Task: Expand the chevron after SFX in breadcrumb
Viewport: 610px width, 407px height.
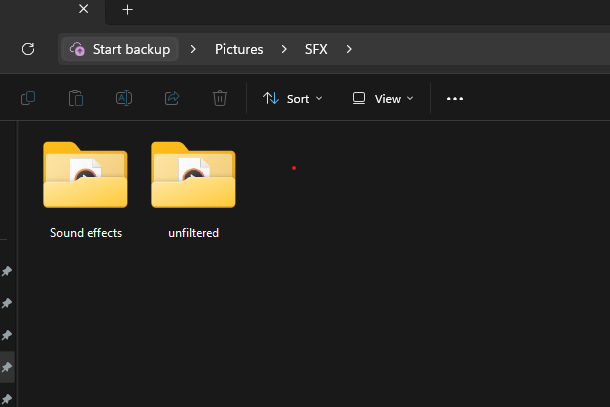Action: (349, 49)
